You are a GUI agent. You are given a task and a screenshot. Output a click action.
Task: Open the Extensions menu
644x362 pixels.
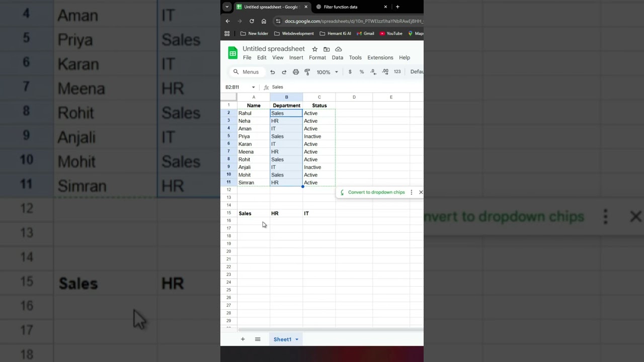[380, 58]
